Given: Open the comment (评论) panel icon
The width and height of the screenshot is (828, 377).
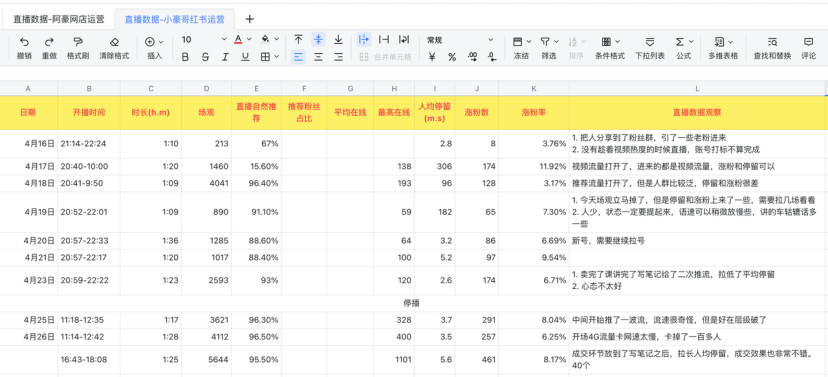Looking at the screenshot, I should (x=808, y=41).
